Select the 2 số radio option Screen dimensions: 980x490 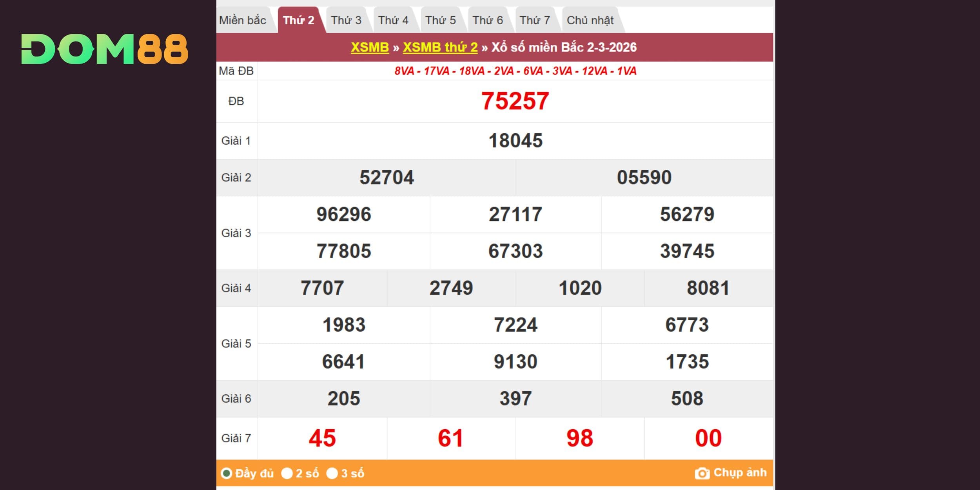[x=287, y=473]
